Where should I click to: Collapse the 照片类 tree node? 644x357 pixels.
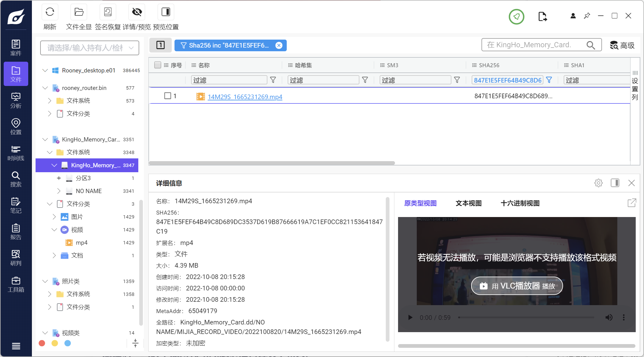click(45, 281)
